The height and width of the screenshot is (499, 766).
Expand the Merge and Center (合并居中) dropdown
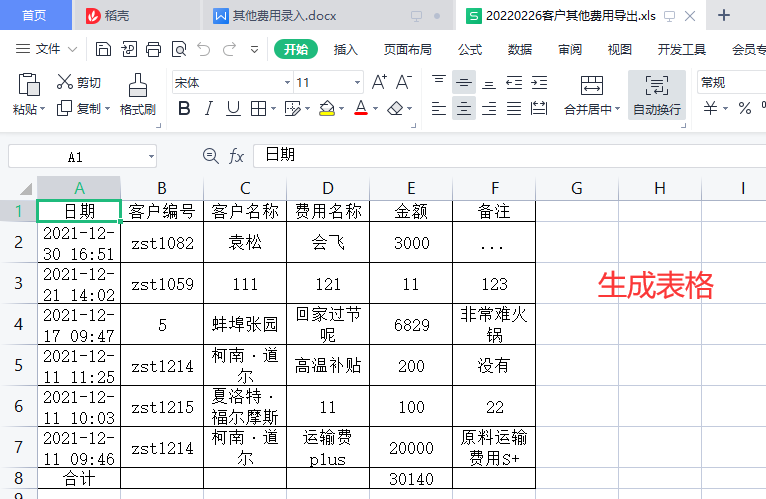(x=616, y=109)
